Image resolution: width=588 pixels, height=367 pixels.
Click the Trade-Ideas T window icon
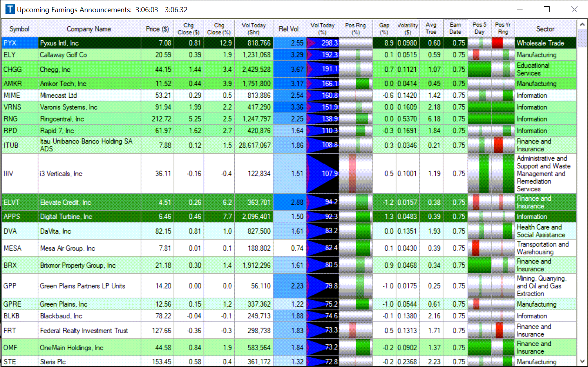pyautogui.click(x=10, y=9)
